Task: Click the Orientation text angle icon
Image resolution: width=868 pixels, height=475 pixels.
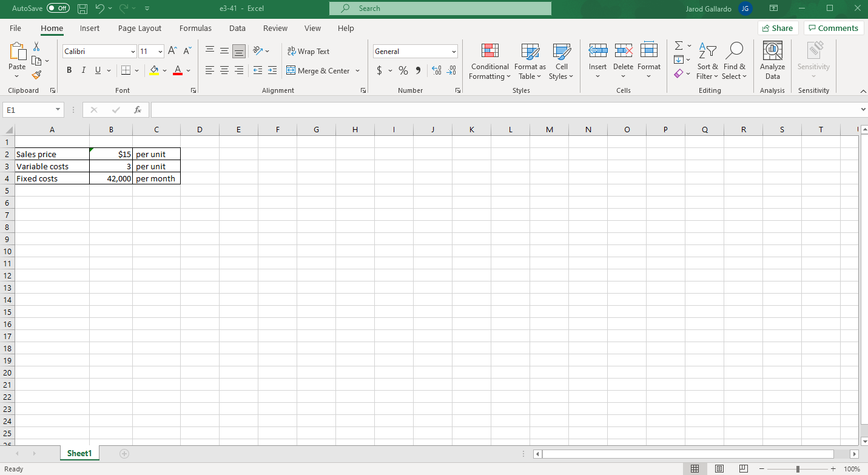Action: coord(258,52)
